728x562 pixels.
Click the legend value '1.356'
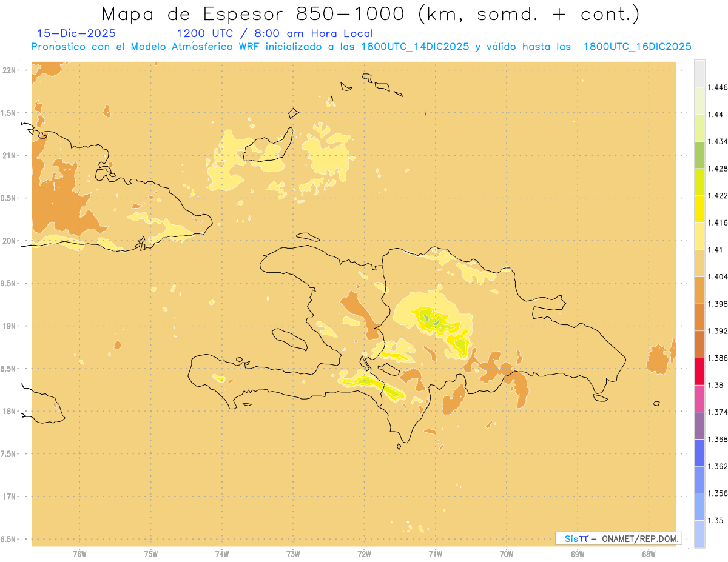pos(717,493)
